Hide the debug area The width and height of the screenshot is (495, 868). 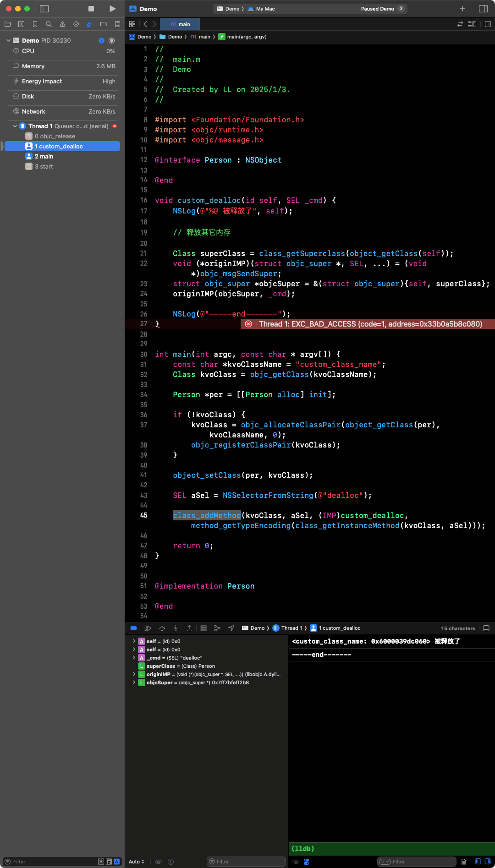pos(487,628)
